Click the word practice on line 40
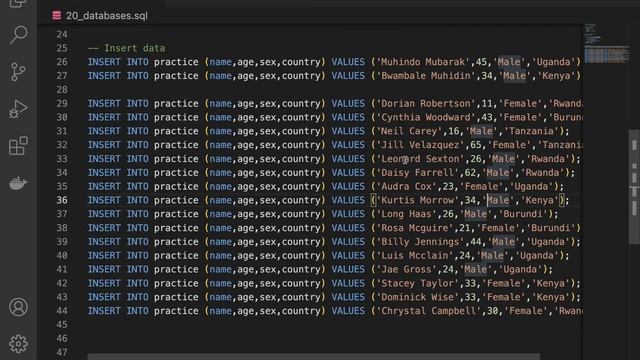Screen dimensions: 640x360 [176, 256]
